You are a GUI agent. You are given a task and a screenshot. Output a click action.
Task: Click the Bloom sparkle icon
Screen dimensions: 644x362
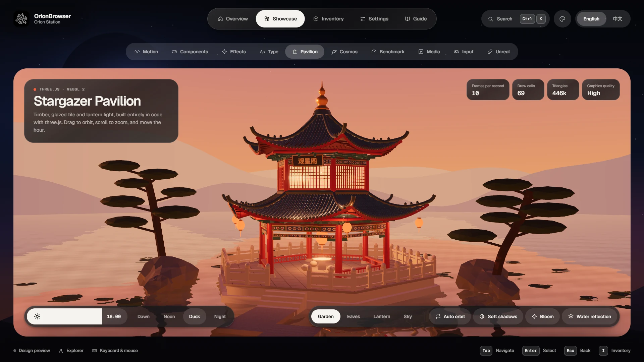tap(534, 316)
